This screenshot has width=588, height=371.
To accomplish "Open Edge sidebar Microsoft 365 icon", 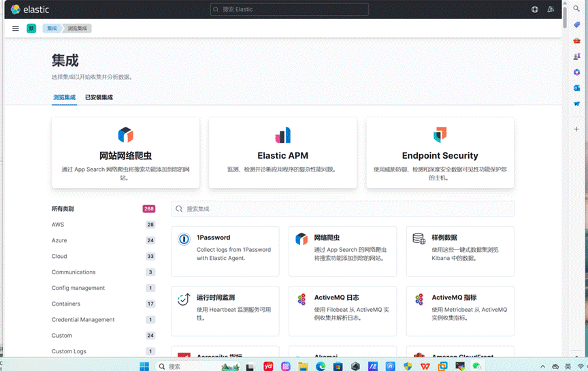I will [x=576, y=72].
